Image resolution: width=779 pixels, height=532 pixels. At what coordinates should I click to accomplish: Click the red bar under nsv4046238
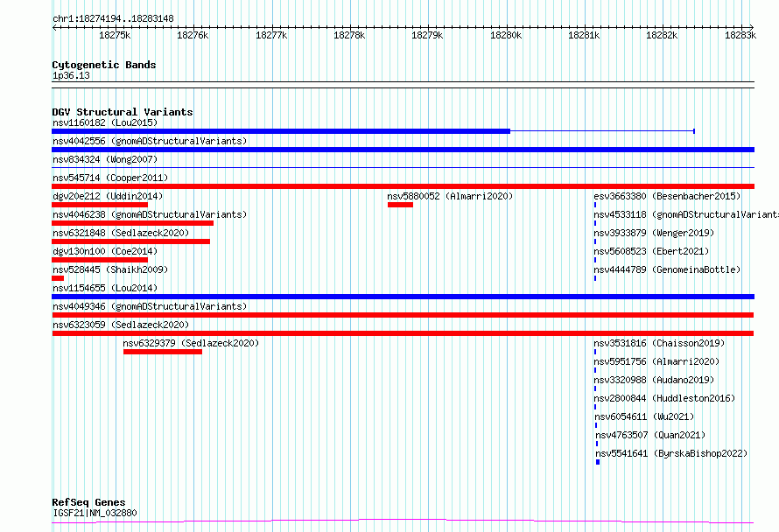point(133,223)
